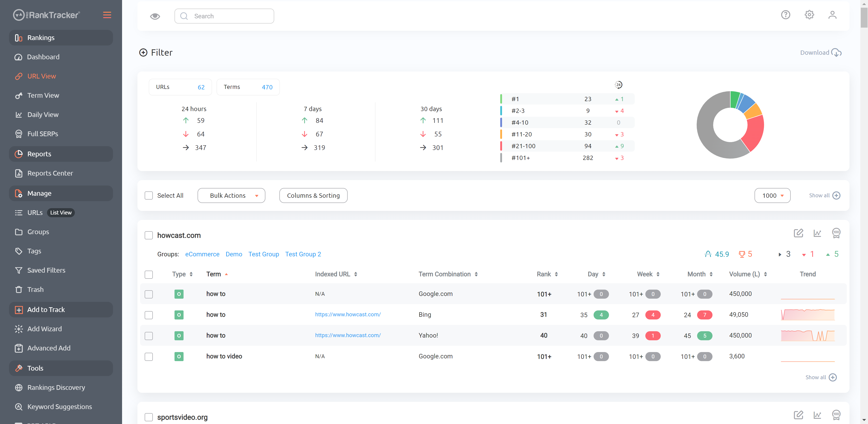Tick the howcast.com URL checkbox
The width and height of the screenshot is (868, 424).
[149, 236]
